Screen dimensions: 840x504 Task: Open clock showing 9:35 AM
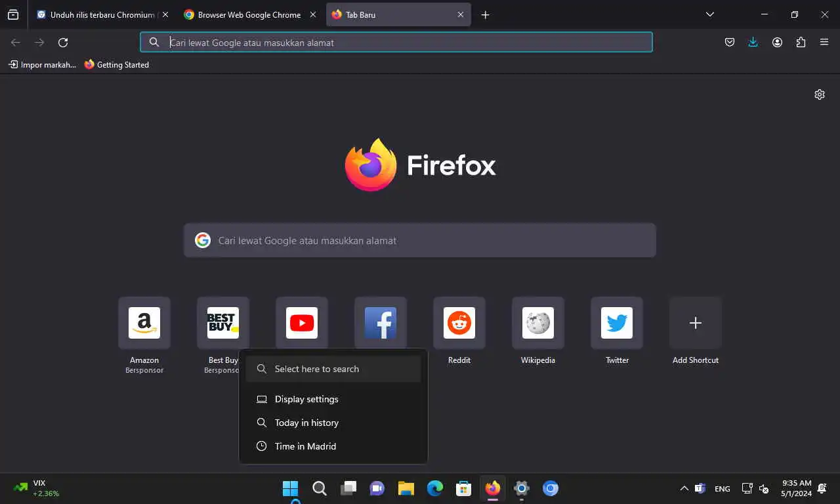[796, 488]
